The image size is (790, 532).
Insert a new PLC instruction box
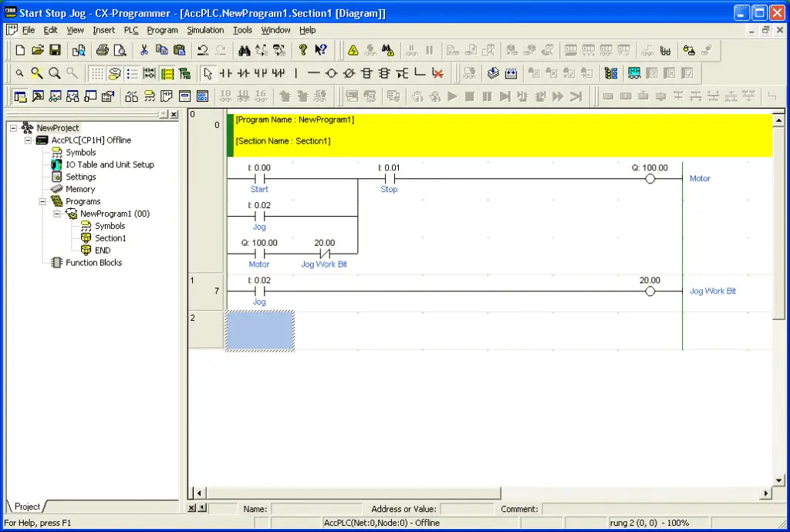[x=366, y=73]
